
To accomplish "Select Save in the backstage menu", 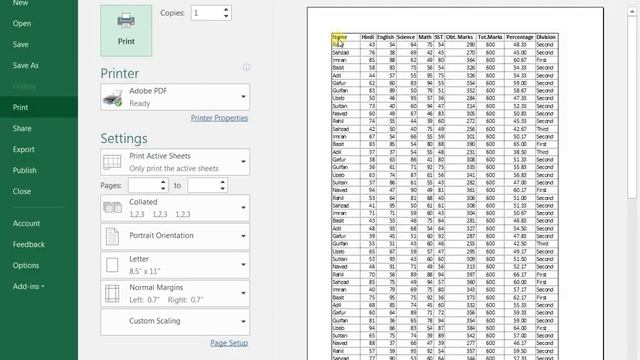I will pos(20,44).
